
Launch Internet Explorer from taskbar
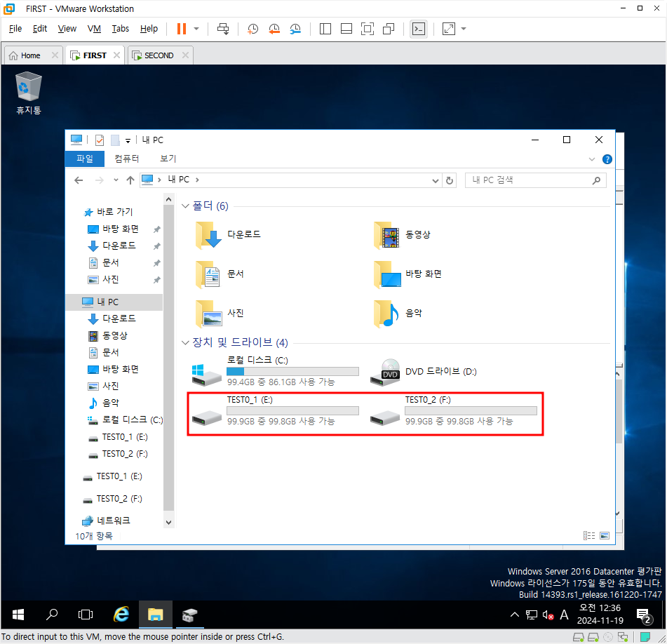point(121,615)
